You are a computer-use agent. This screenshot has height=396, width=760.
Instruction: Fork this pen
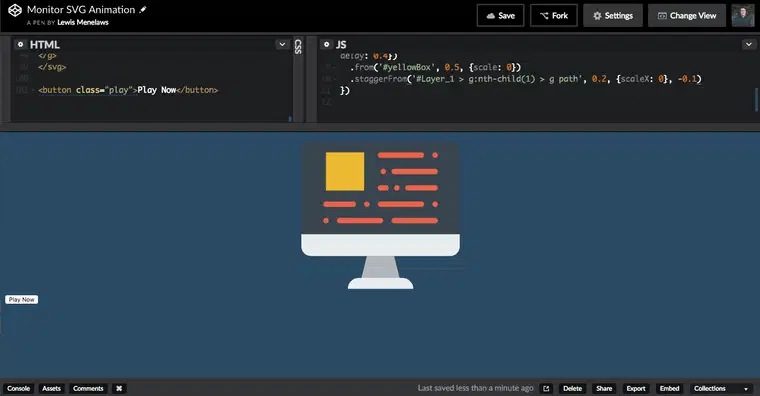pyautogui.click(x=554, y=16)
